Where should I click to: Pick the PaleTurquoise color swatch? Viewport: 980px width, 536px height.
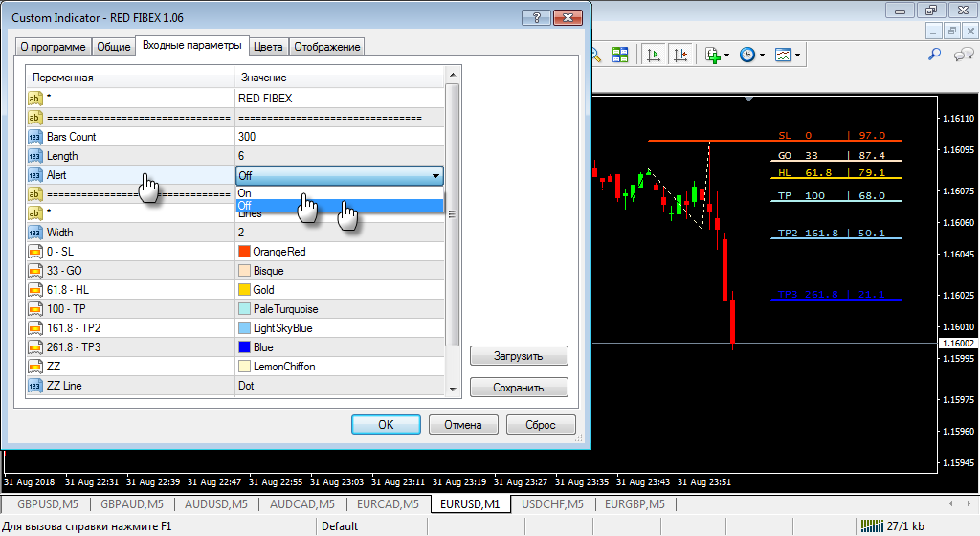coord(244,309)
